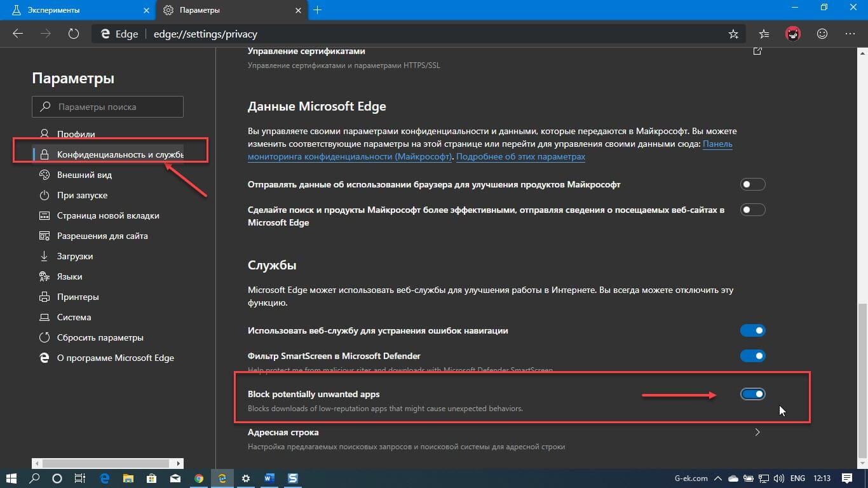Disable web service for navigation errors
This screenshot has width=868, height=488.
(x=753, y=330)
